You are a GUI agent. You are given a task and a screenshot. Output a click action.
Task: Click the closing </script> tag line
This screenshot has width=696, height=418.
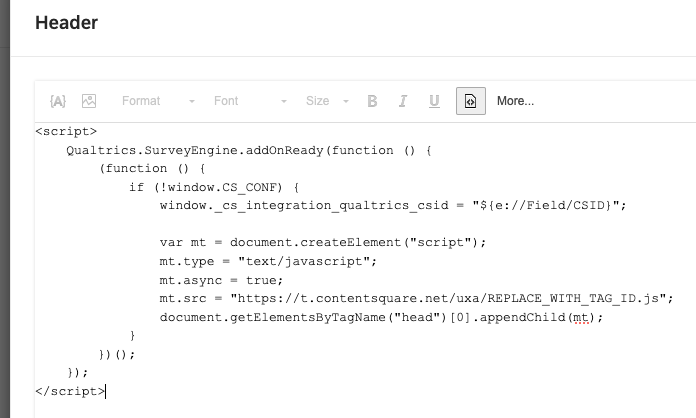[70, 391]
